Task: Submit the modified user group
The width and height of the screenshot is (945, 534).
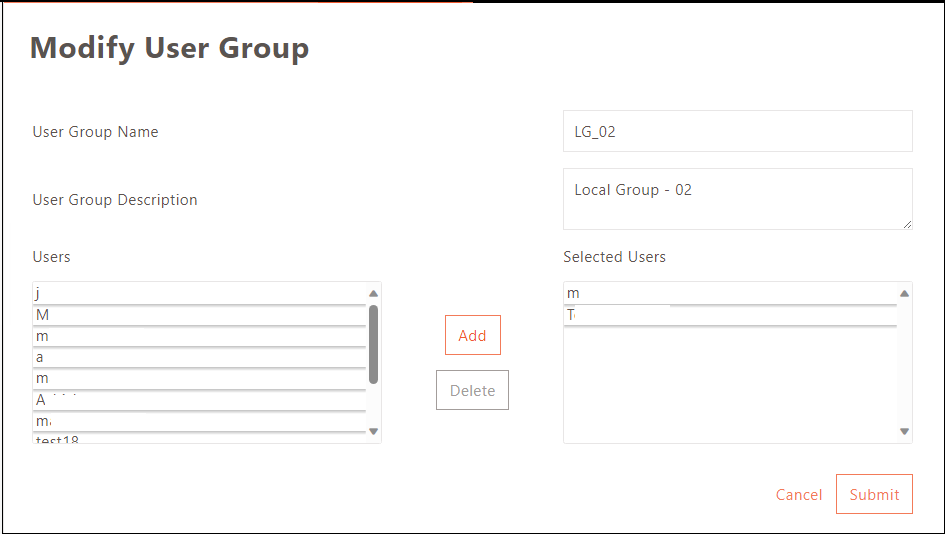Action: (874, 494)
